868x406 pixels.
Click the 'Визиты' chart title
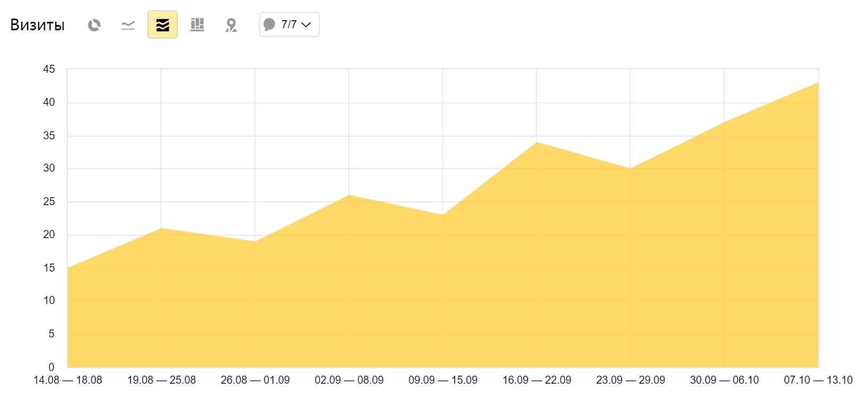(37, 25)
